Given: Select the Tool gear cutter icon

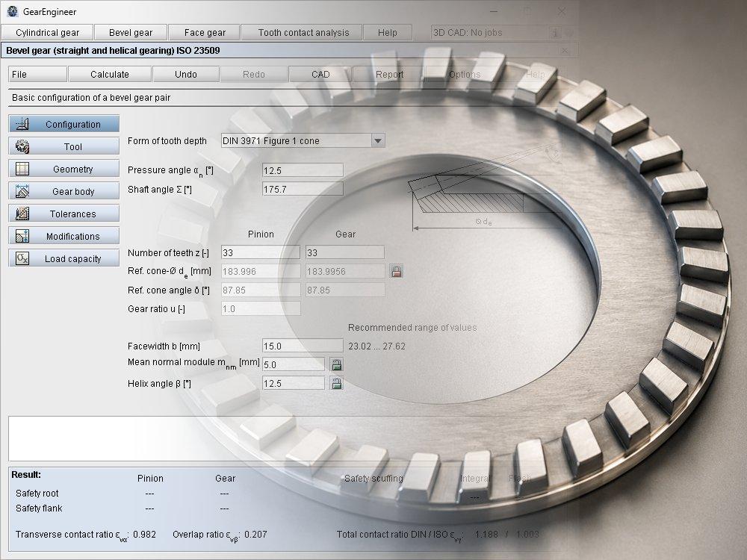Looking at the screenshot, I should click(22, 146).
